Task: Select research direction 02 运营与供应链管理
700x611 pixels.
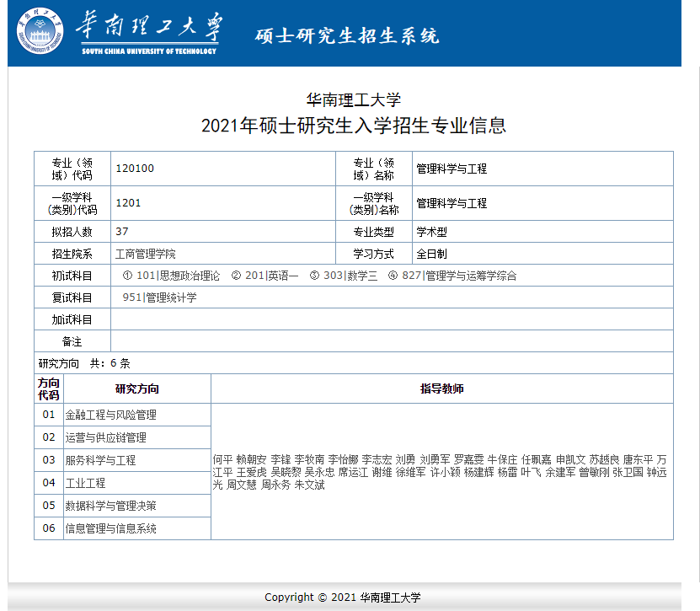Action: (x=105, y=437)
